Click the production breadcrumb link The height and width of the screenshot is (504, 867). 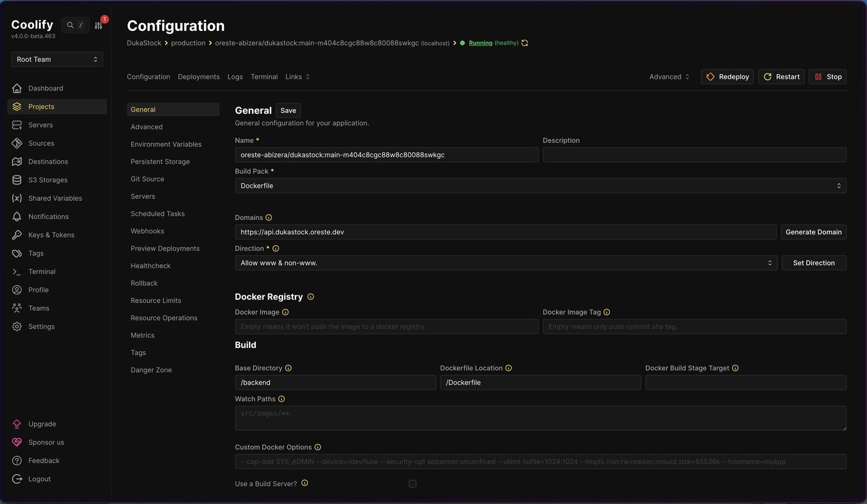tap(188, 43)
